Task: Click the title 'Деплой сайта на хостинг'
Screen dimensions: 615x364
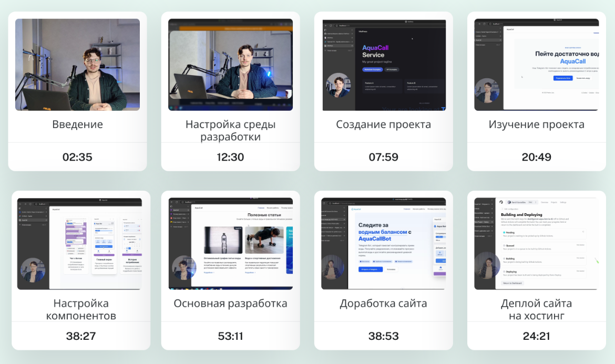Action: (x=536, y=309)
